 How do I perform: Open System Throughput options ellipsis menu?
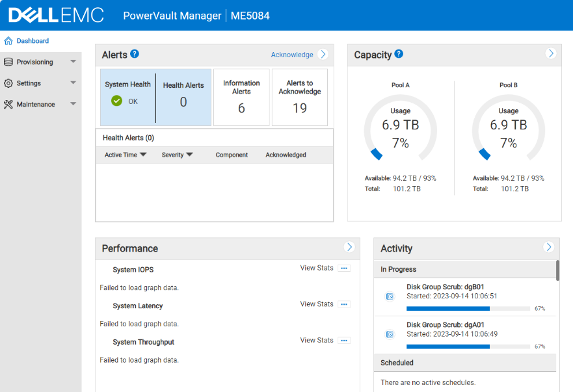(x=344, y=341)
